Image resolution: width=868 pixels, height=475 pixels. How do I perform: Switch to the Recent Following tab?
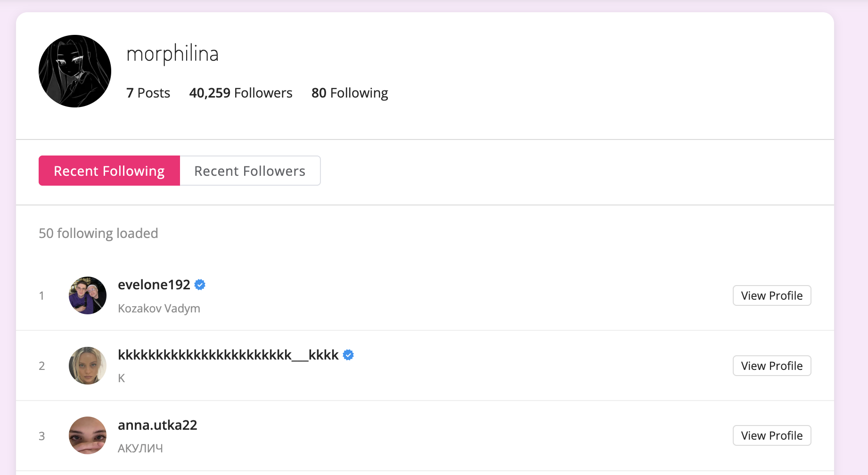[109, 171]
